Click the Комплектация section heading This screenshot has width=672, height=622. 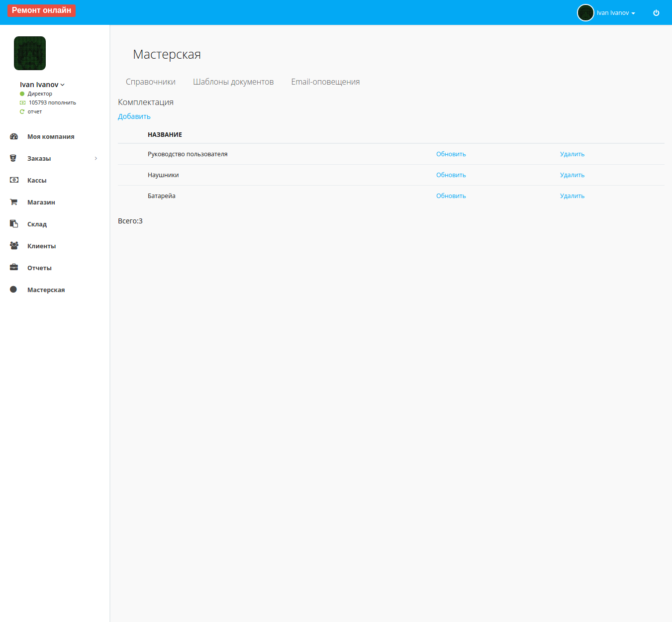(x=146, y=102)
